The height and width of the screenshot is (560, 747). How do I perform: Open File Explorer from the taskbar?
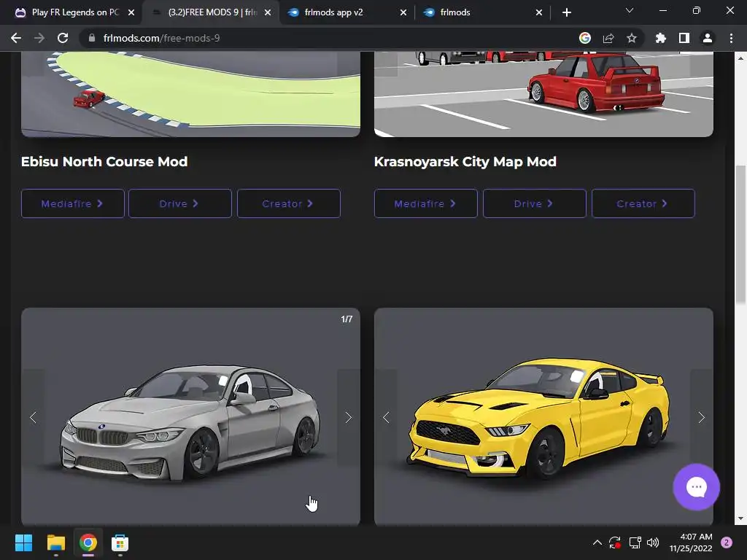pyautogui.click(x=55, y=542)
